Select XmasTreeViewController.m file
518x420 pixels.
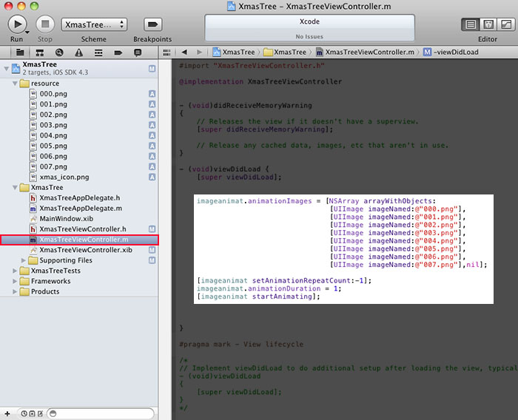79,240
